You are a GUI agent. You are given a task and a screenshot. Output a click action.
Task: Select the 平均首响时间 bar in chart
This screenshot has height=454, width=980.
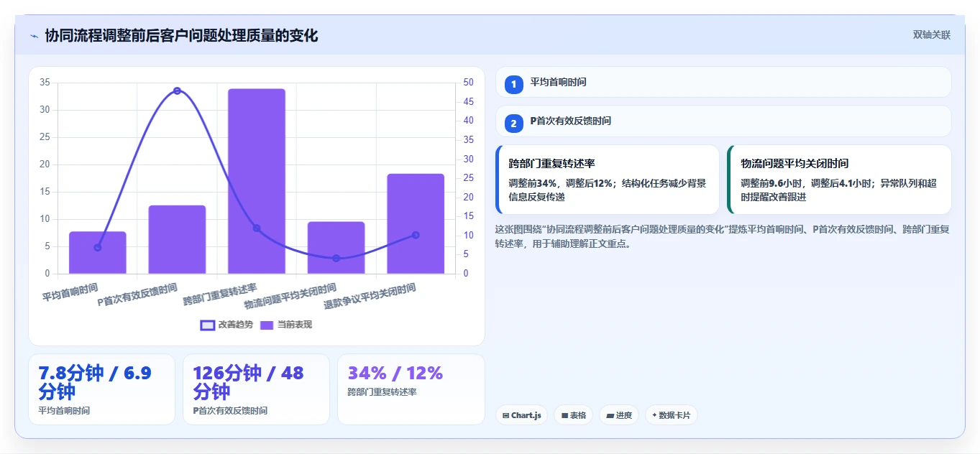tap(98, 253)
